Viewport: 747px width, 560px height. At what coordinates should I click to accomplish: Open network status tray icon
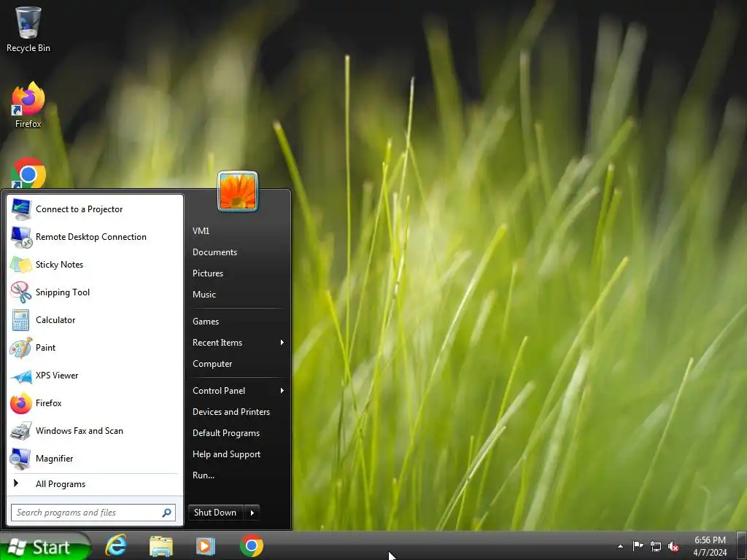[x=656, y=546]
